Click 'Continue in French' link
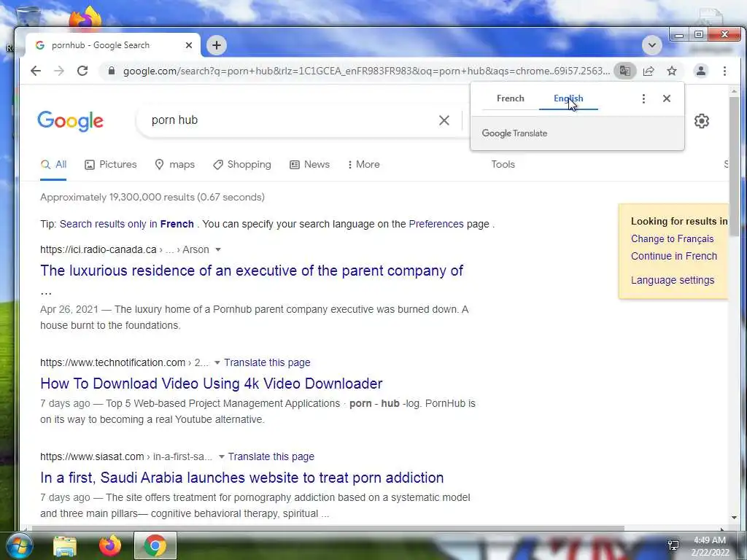This screenshot has height=560, width=747. (x=673, y=256)
